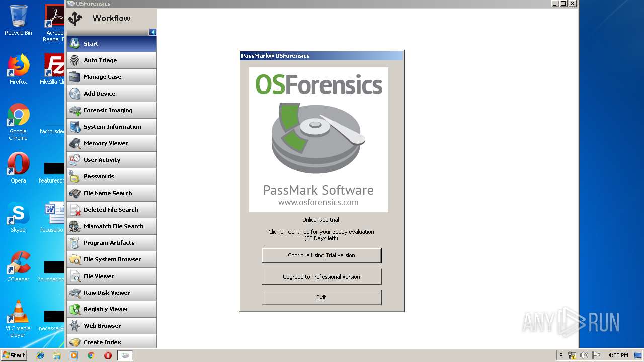Click the Web Browser spider icon
Image resolution: width=644 pixels, height=362 pixels.
[x=74, y=326]
